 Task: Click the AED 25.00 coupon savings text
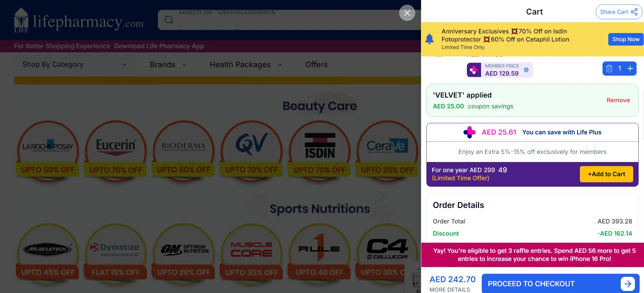[473, 106]
